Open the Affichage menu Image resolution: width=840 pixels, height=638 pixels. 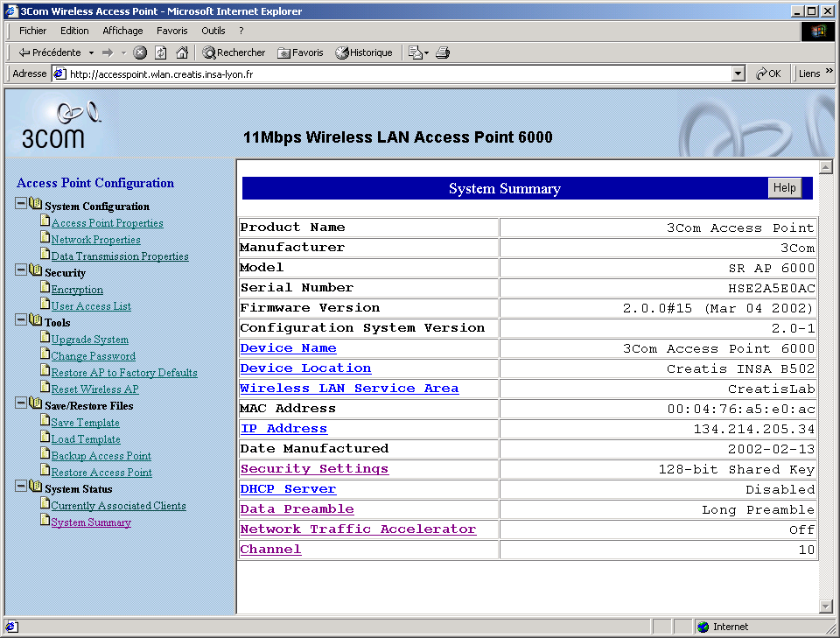[122, 31]
